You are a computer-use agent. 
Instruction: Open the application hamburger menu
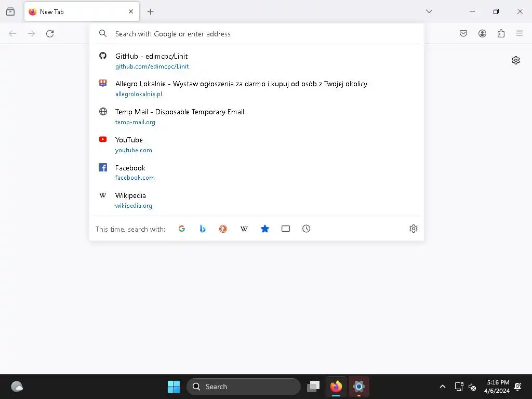pyautogui.click(x=520, y=33)
